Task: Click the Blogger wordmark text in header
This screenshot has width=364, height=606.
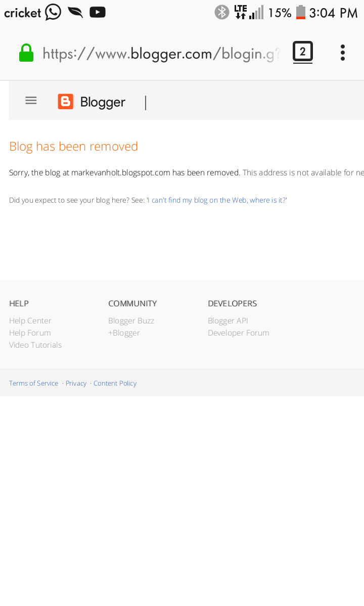Action: point(103,102)
